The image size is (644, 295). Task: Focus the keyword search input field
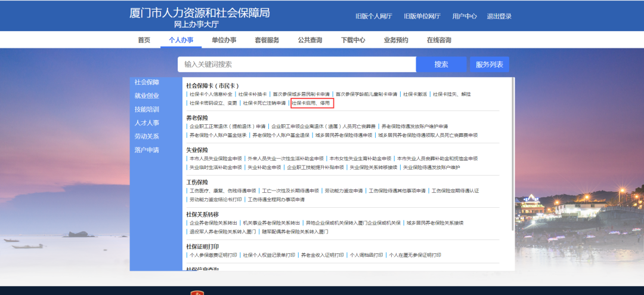point(296,64)
